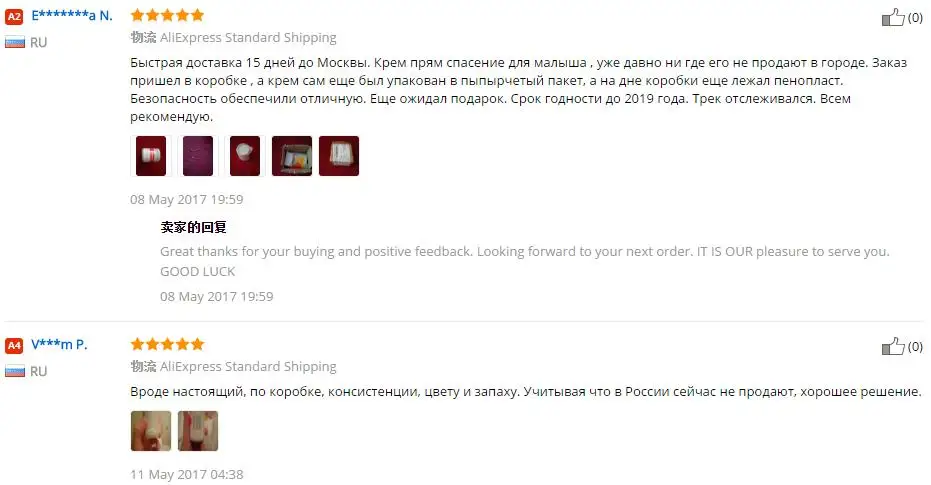Click thumbs-up icon on E********a N. review
Image resolution: width=931 pixels, height=485 pixels.
tap(893, 17)
